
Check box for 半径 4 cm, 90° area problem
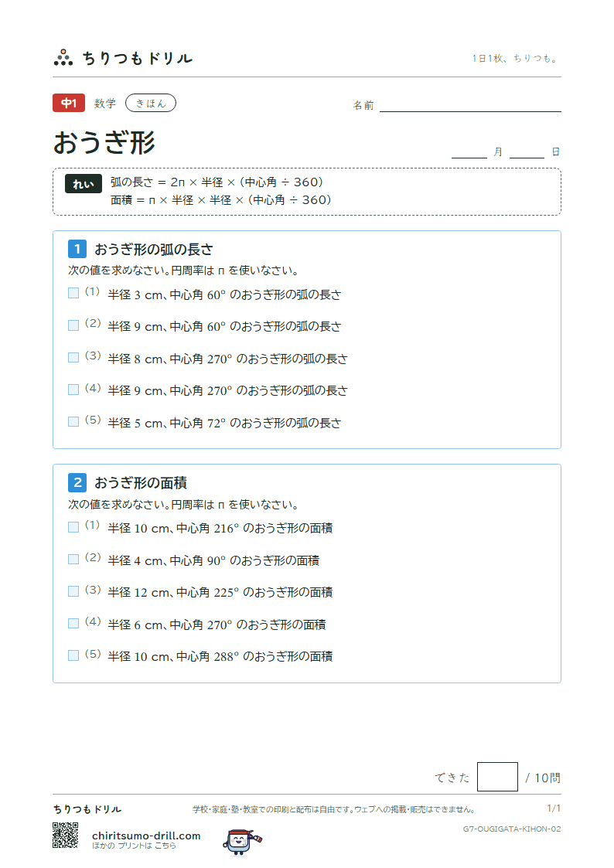pos(73,559)
